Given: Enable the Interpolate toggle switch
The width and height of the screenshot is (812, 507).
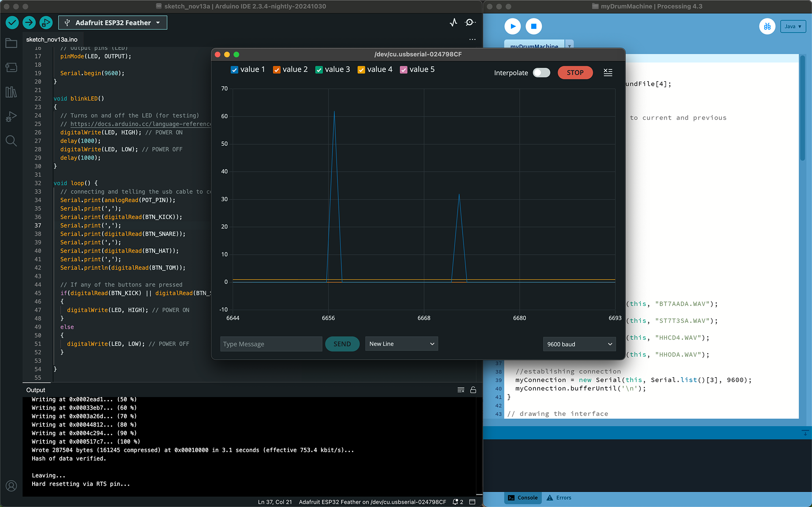Looking at the screenshot, I should [541, 73].
